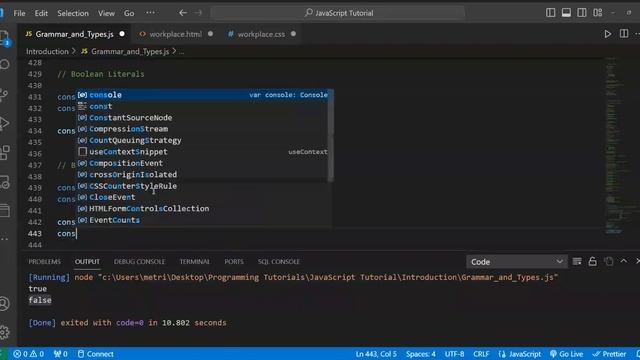640x360 pixels.
Task: Open the OUTPUT panel tab
Action: click(x=87, y=262)
